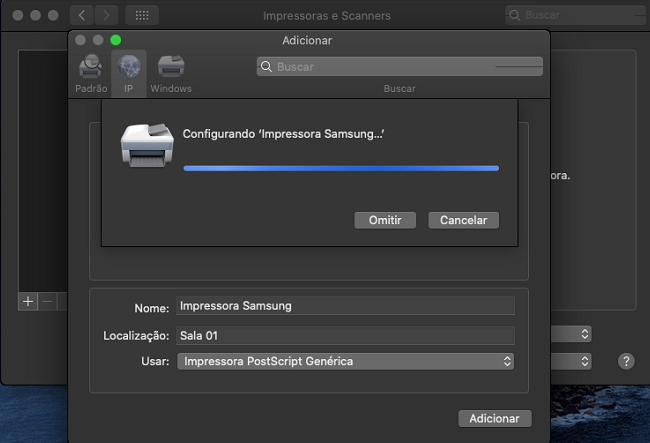Click the configuring progress bar

click(340, 168)
